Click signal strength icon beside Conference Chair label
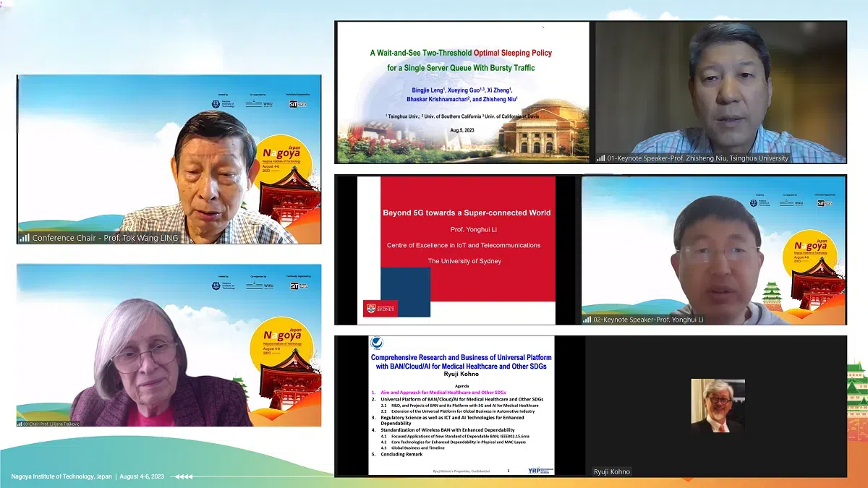Screen dimensions: 868x488 point(25,237)
